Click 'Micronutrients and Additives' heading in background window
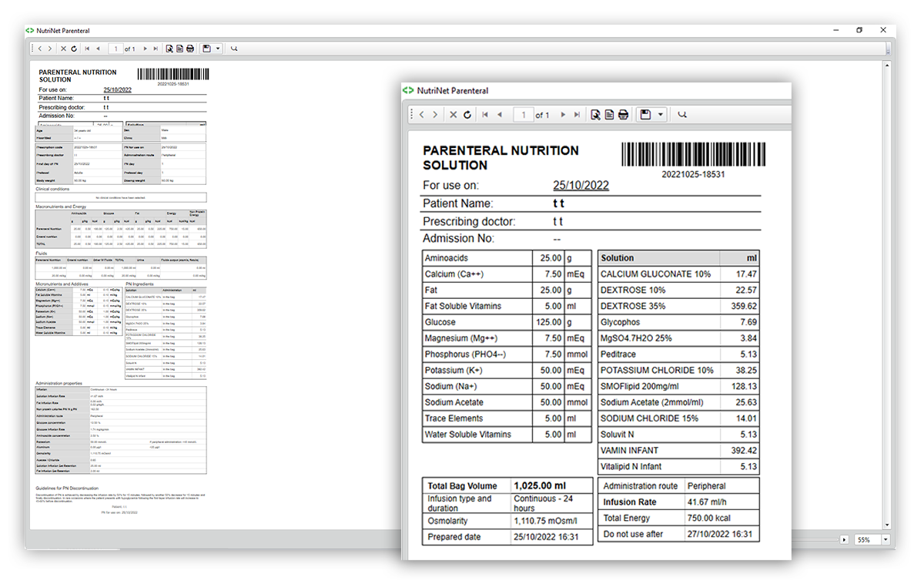This screenshot has height=581, width=924. tap(62, 284)
